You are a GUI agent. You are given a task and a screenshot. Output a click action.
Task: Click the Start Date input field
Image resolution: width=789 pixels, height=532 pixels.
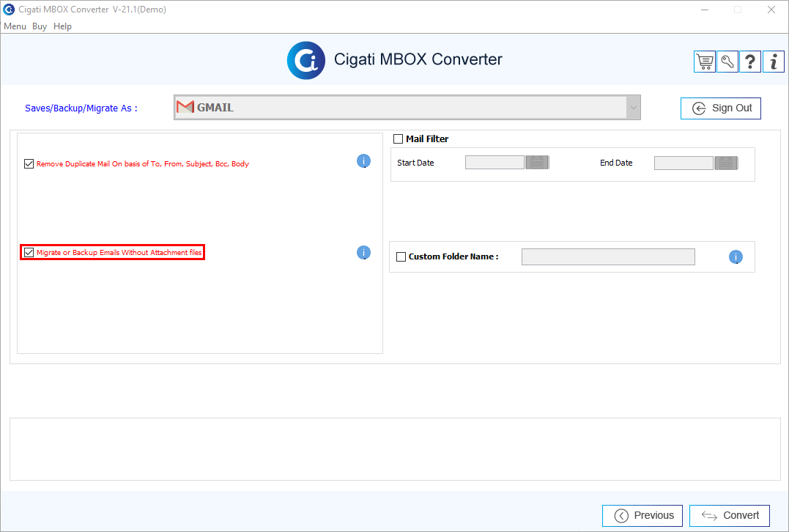[494, 163]
